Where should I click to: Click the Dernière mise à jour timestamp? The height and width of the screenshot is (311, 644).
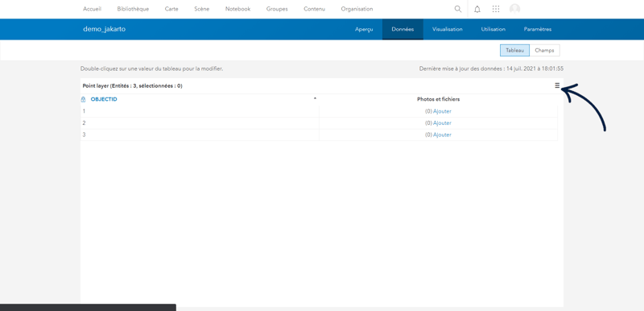tap(491, 68)
